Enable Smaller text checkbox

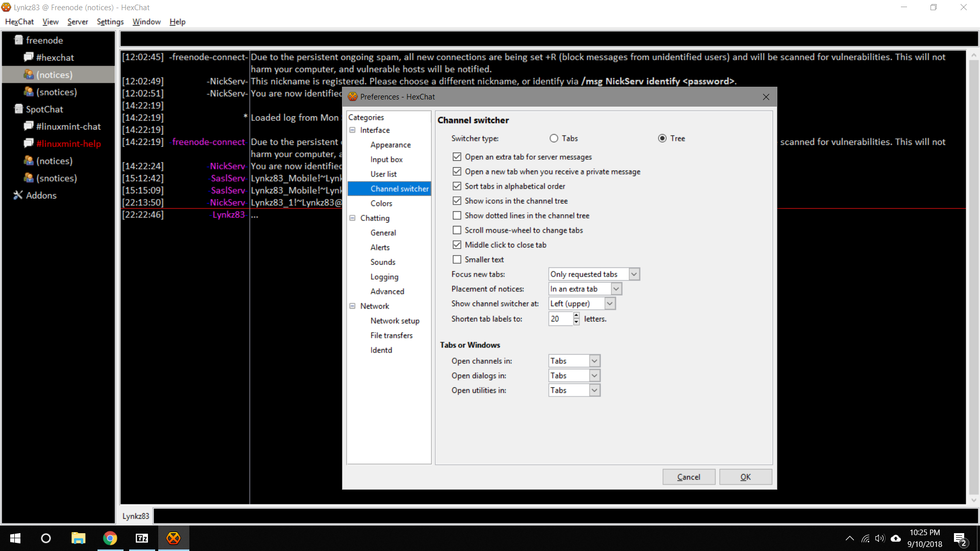[457, 259]
